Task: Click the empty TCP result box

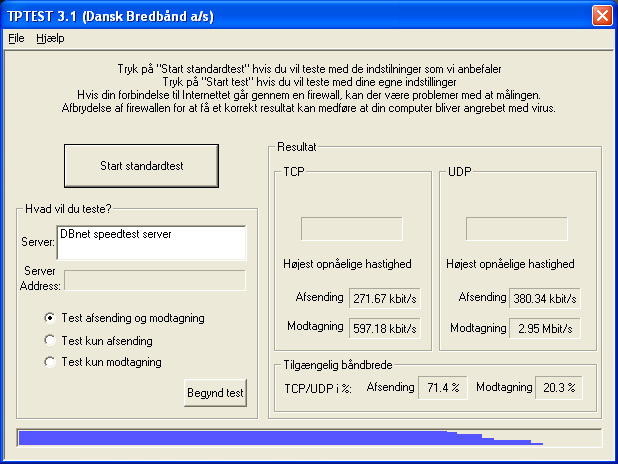Action: [x=352, y=229]
